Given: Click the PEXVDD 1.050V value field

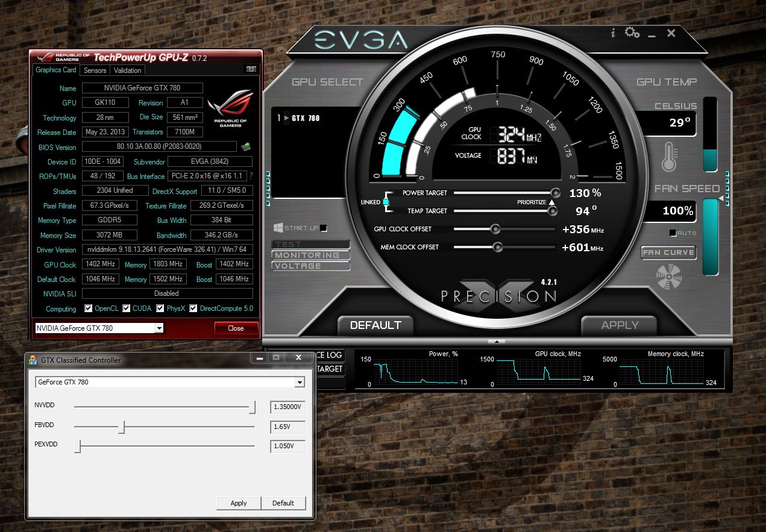Looking at the screenshot, I should [x=287, y=446].
